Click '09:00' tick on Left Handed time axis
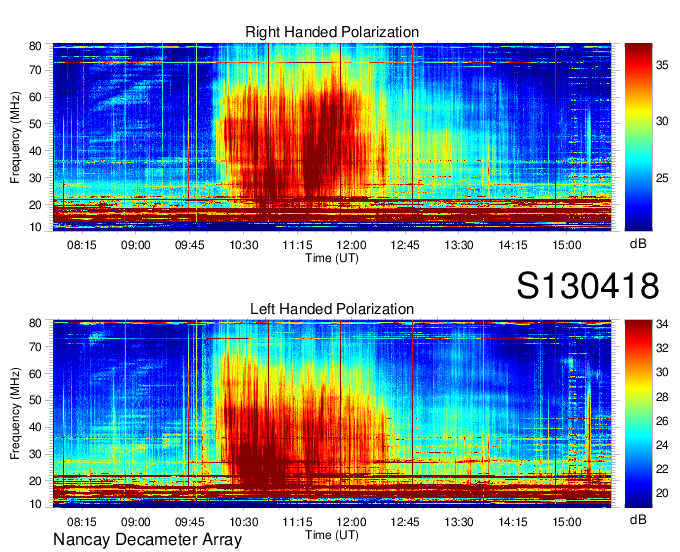 pos(136,522)
